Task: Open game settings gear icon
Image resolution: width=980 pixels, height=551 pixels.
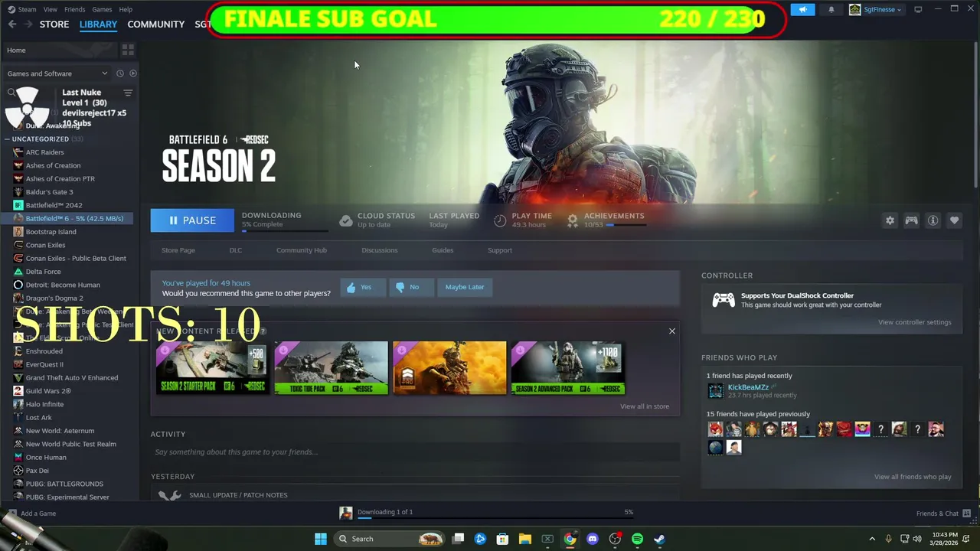Action: click(x=890, y=220)
